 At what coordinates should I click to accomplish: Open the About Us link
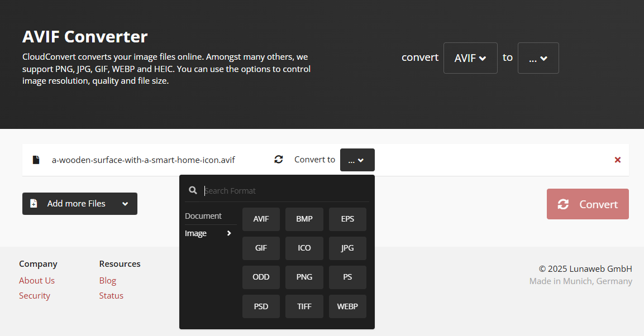[x=37, y=280]
